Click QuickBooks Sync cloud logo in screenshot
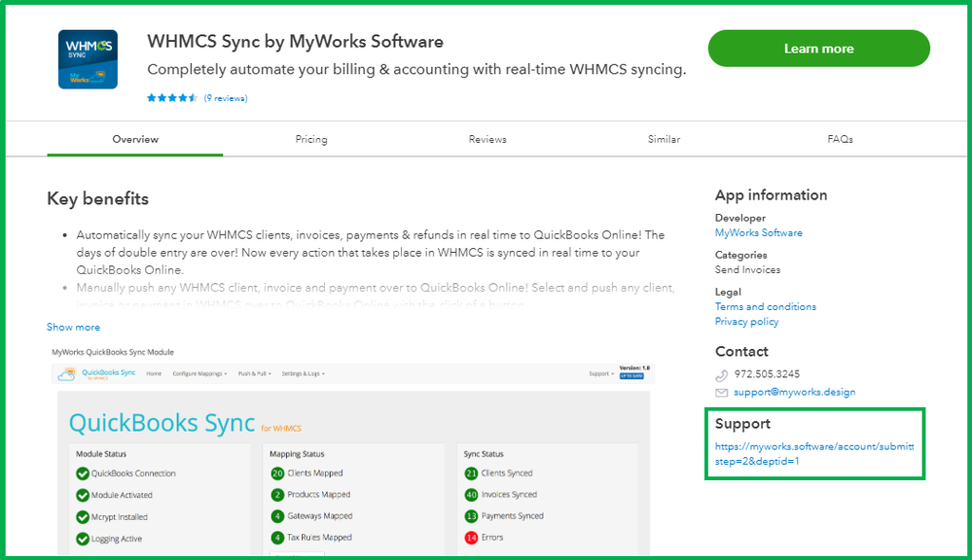The height and width of the screenshot is (560, 972). 66,373
